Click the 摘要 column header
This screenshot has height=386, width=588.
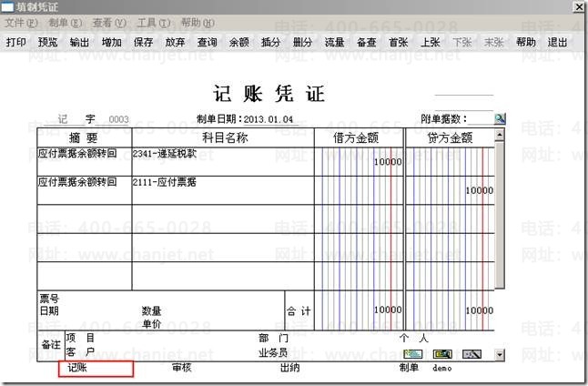[84, 137]
